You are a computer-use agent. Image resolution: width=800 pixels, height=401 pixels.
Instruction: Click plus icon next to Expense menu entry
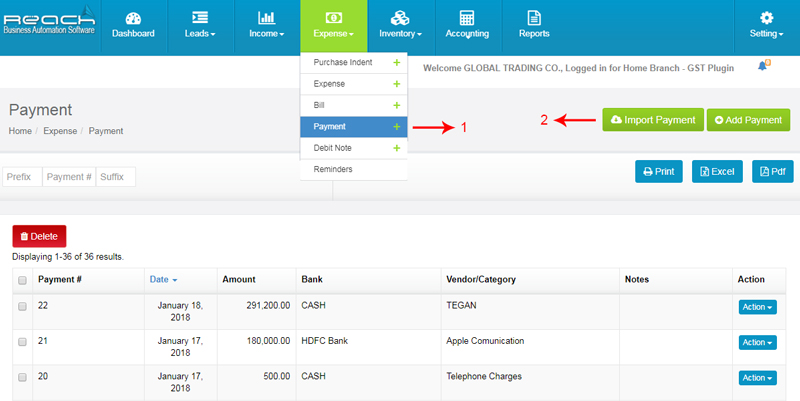(x=396, y=84)
